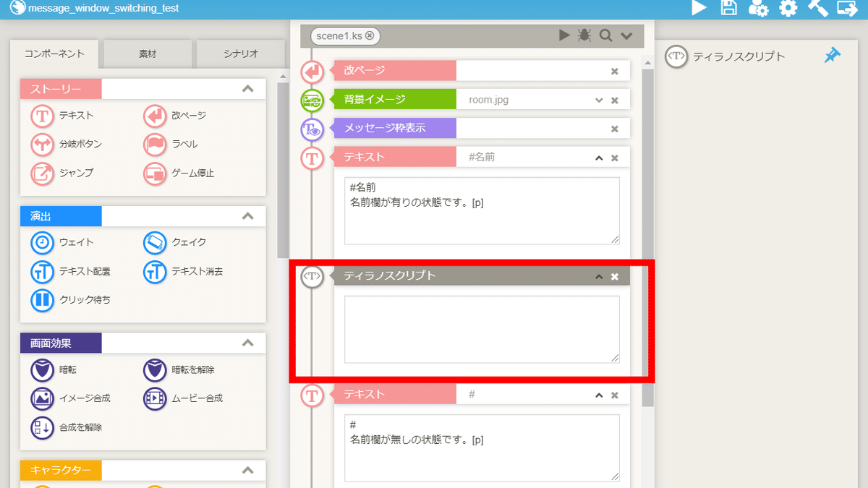Click the text area containing 名前欄が有りの状態です
868x488 pixels.
[482, 210]
